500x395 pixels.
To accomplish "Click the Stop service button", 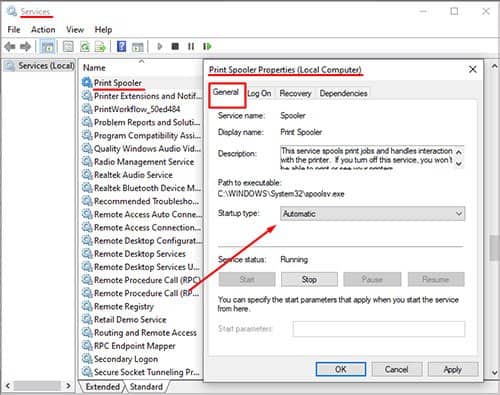I will click(309, 279).
